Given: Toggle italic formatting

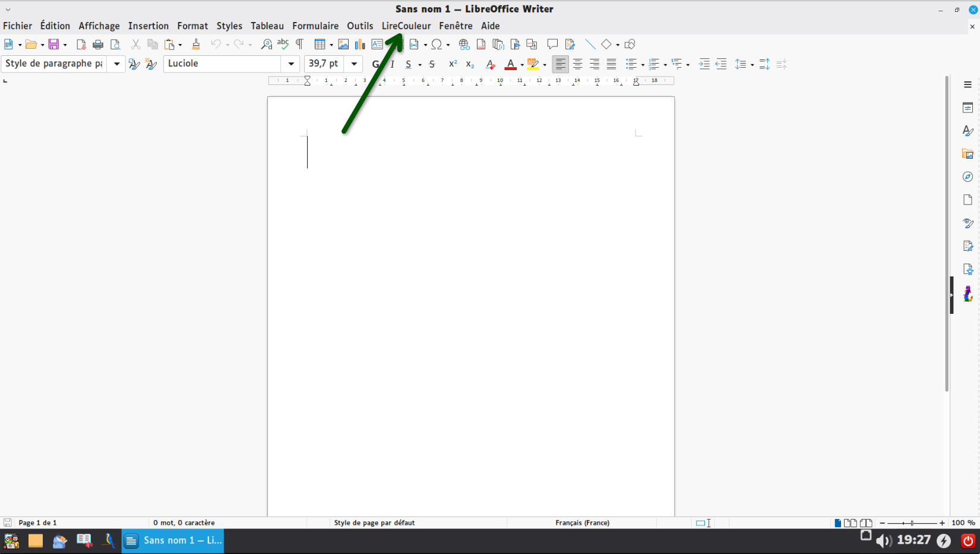Looking at the screenshot, I should pyautogui.click(x=392, y=64).
